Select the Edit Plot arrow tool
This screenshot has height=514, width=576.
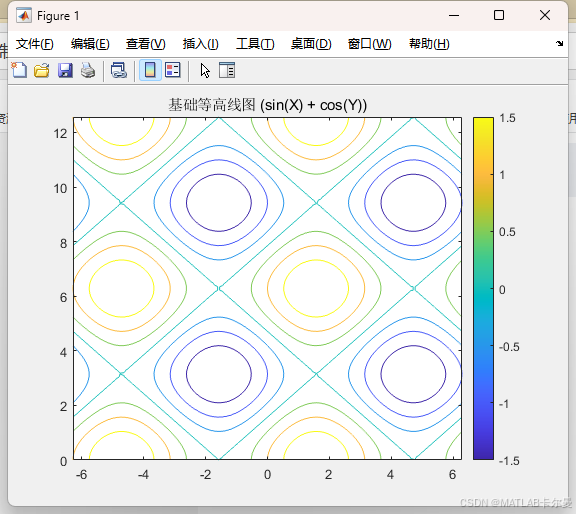(205, 70)
